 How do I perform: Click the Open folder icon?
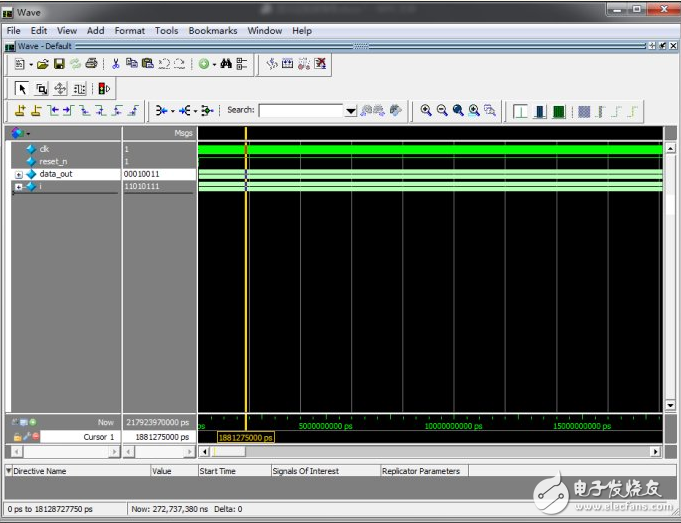tap(43, 64)
